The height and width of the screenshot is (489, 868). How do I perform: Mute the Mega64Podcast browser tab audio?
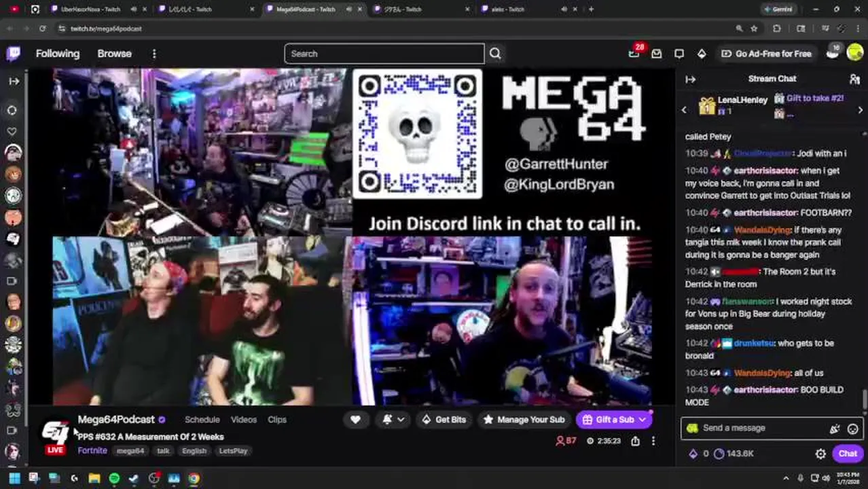[349, 9]
